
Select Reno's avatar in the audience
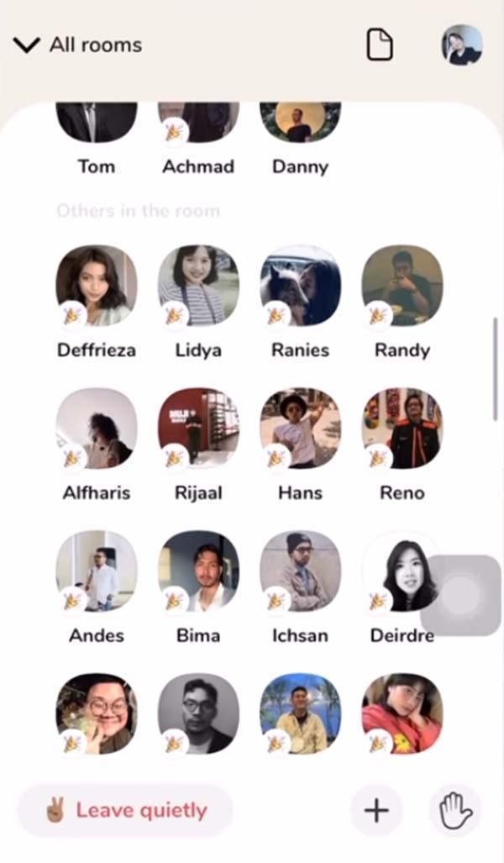402,429
